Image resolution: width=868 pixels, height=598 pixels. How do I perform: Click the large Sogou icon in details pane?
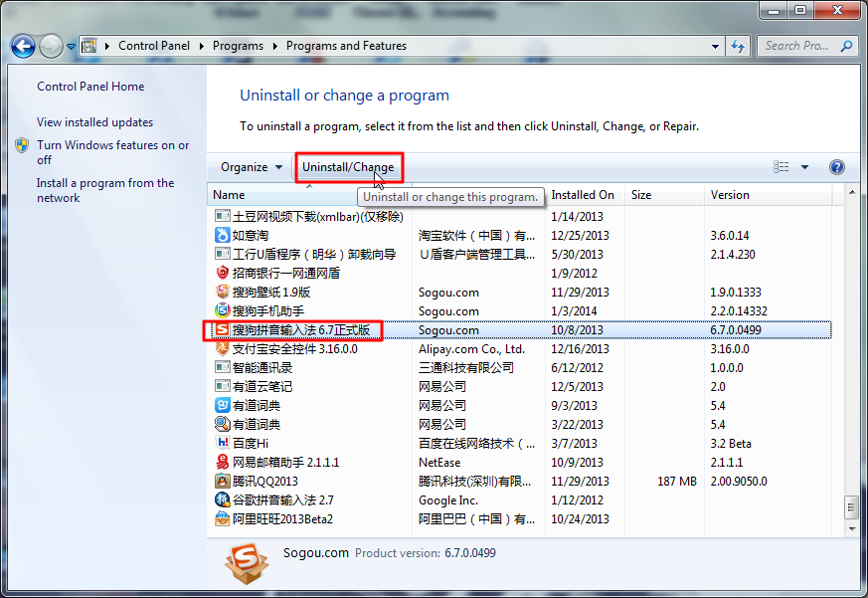247,563
